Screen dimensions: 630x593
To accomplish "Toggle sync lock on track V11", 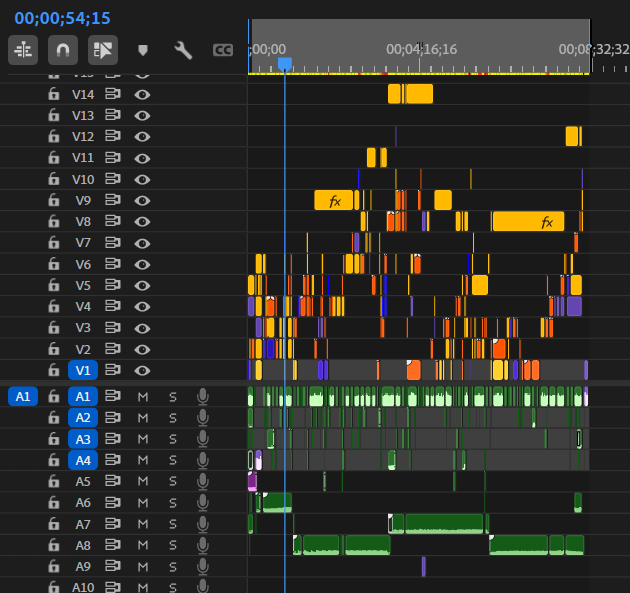I will tap(113, 157).
